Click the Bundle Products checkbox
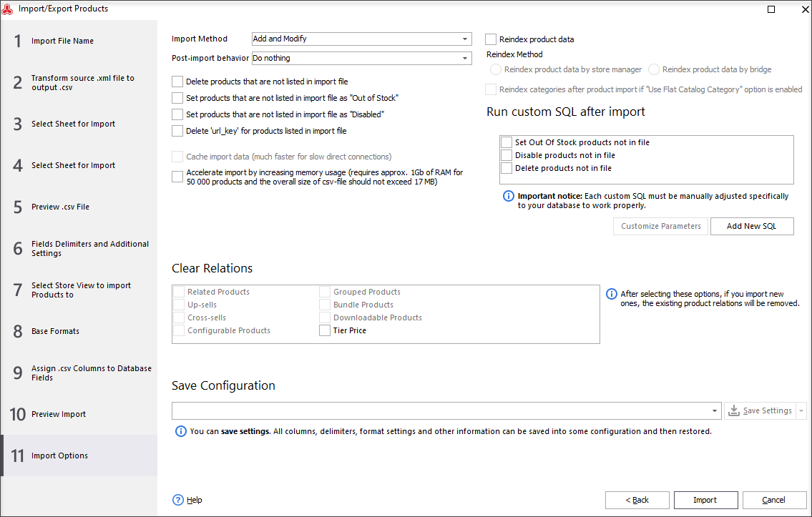The height and width of the screenshot is (517, 812). (x=325, y=305)
